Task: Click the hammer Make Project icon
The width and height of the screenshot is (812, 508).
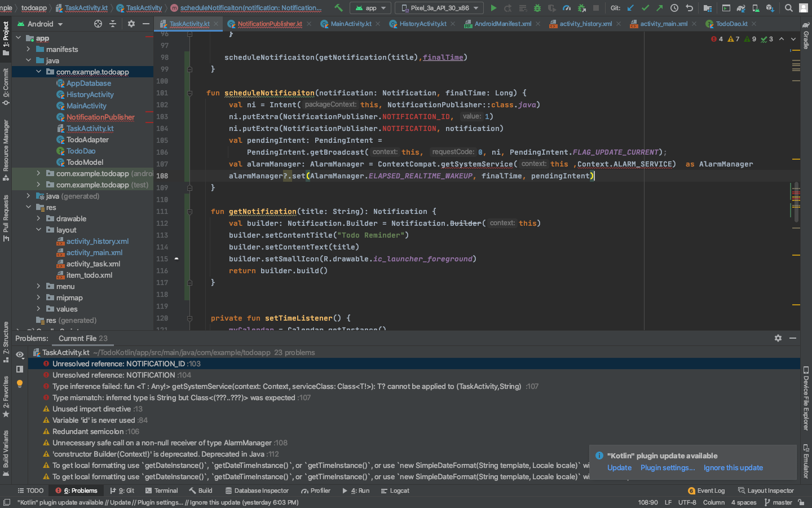Action: (338, 8)
